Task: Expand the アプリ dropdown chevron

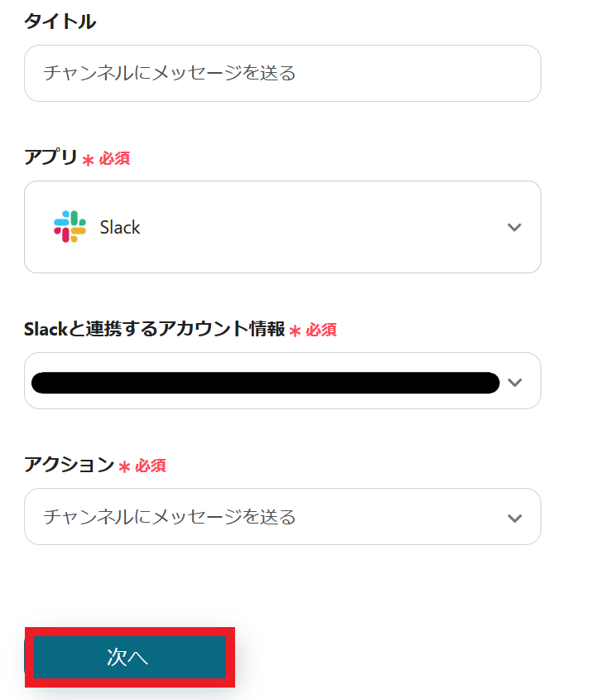Action: coord(514,227)
